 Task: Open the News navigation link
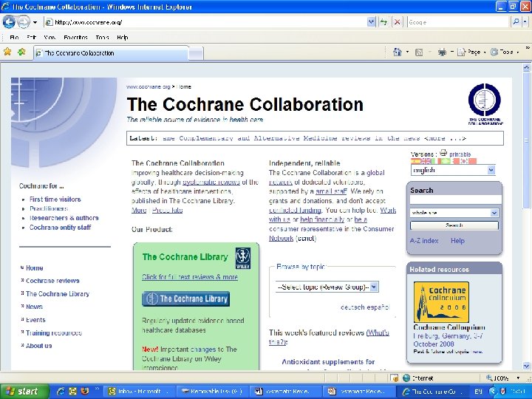[34, 307]
